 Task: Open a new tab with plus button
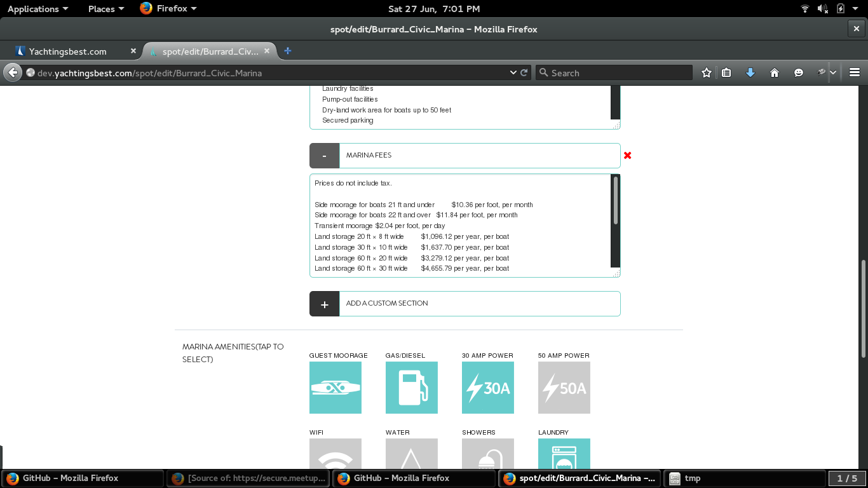(288, 51)
